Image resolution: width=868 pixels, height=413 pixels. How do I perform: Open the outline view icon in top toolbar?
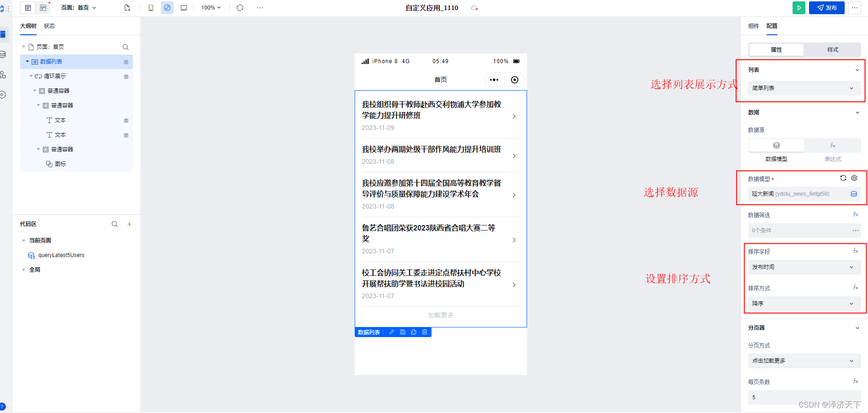tap(28, 8)
